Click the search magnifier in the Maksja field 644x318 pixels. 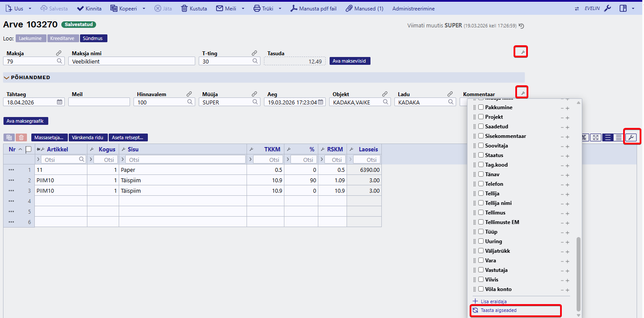pos(60,61)
